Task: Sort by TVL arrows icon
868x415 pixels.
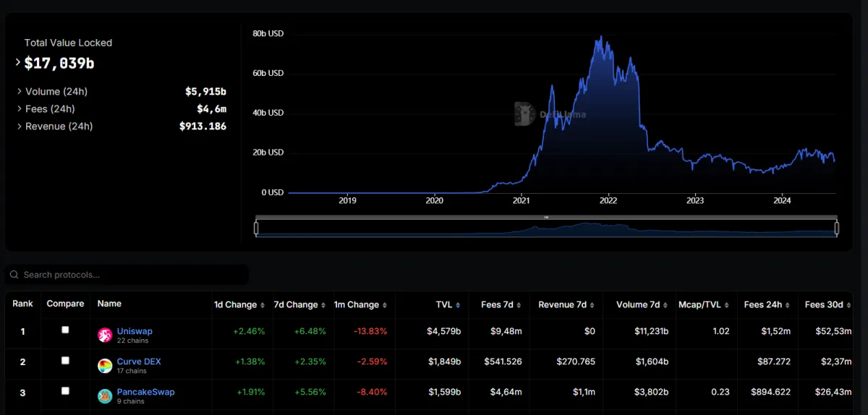Action: click(458, 305)
